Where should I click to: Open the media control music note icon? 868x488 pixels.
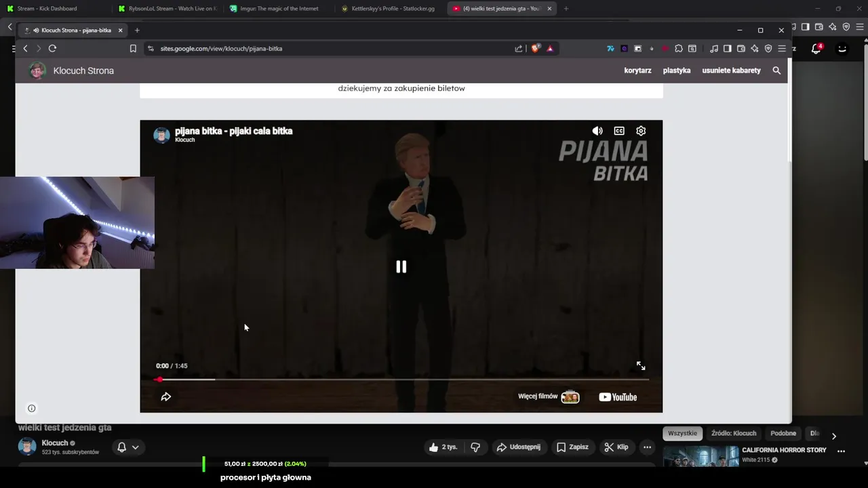[x=714, y=48]
